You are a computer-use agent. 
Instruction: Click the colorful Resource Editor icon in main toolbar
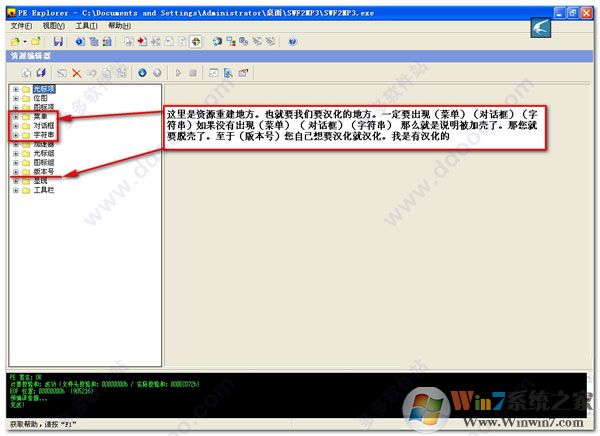pyautogui.click(x=194, y=42)
